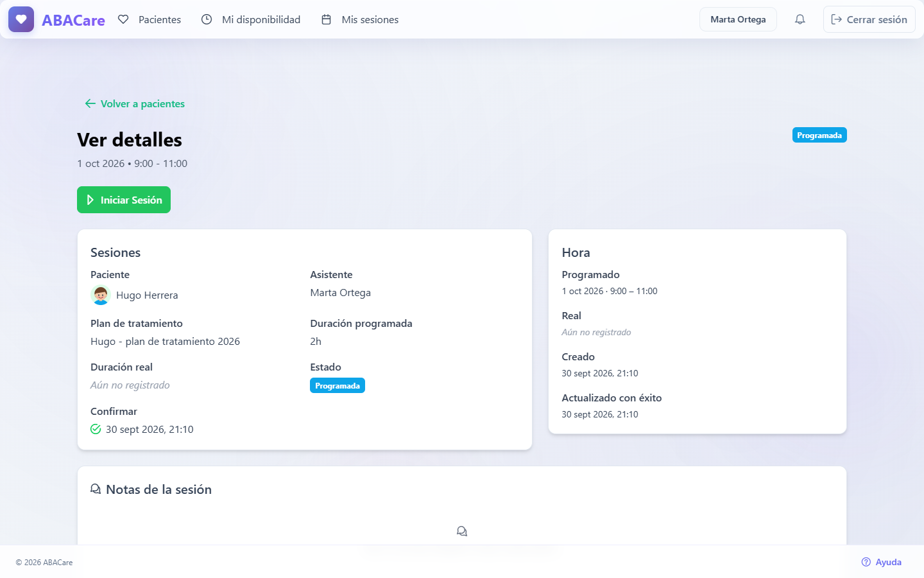Screen dimensions: 924x578
Task: Click the 'Hora' card title
Action: click(576, 253)
